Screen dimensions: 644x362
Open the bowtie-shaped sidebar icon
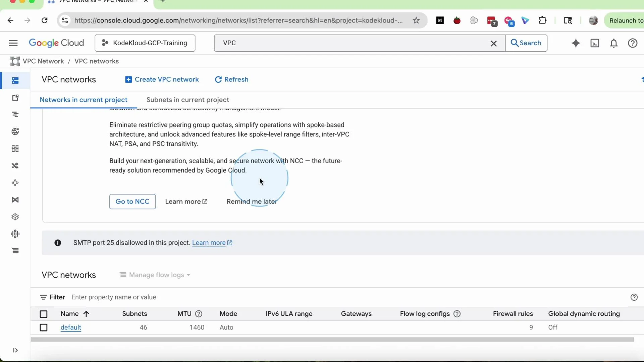click(x=15, y=200)
